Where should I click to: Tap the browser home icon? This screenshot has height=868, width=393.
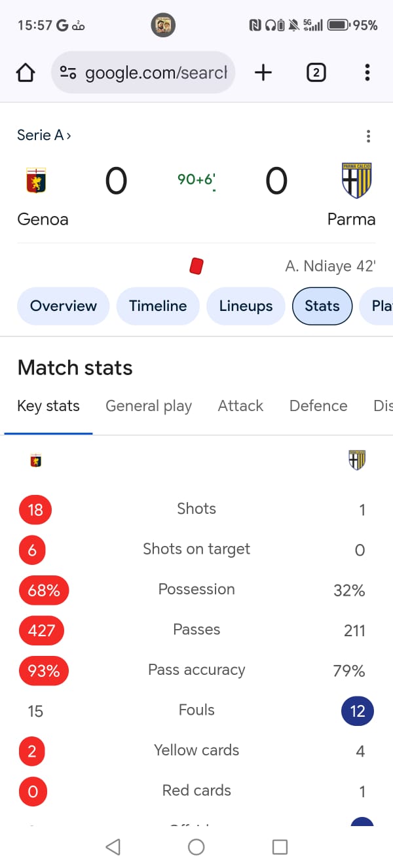[x=26, y=73]
